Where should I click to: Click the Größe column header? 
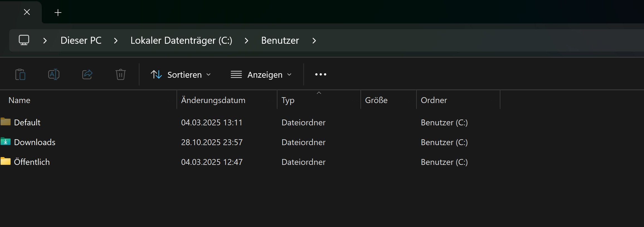(x=376, y=100)
